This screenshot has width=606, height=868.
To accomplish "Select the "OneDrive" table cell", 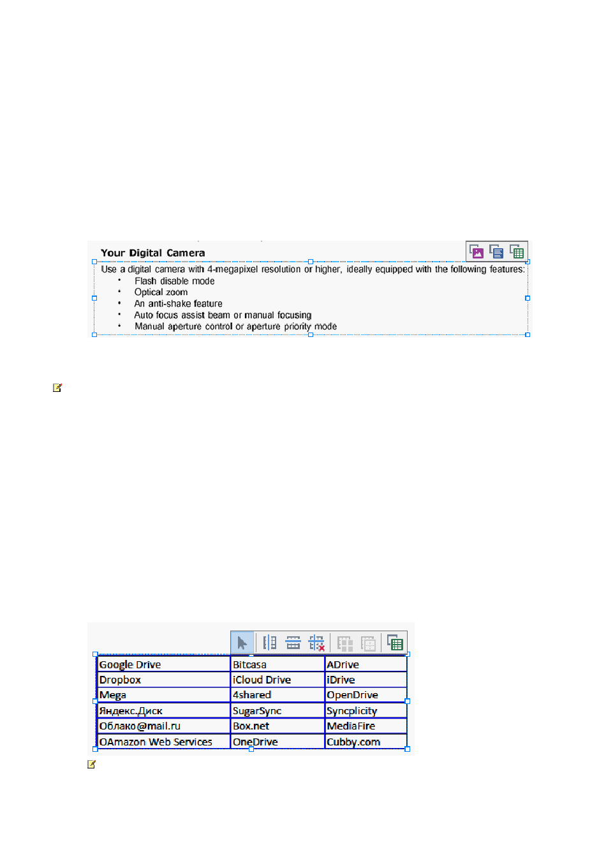I will [x=277, y=742].
